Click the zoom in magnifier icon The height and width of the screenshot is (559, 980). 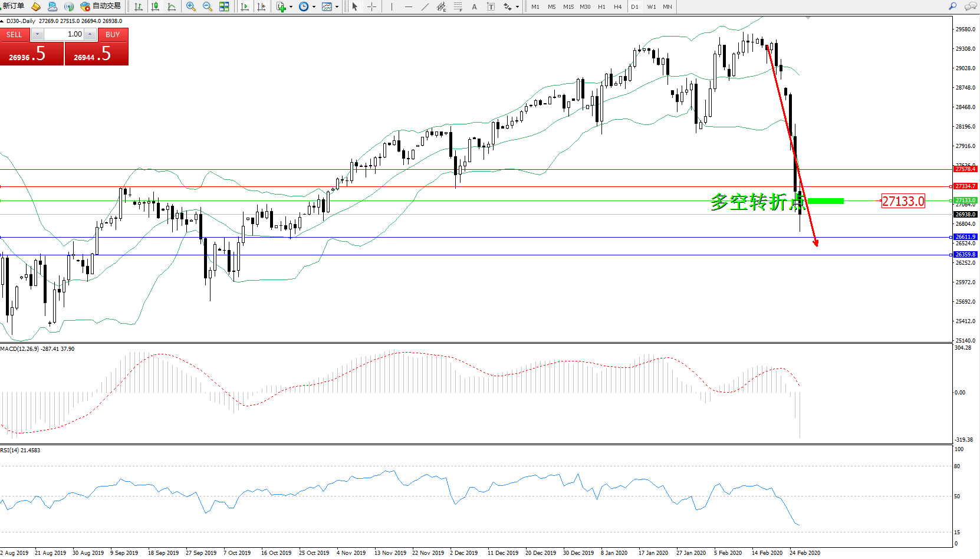(x=190, y=6)
